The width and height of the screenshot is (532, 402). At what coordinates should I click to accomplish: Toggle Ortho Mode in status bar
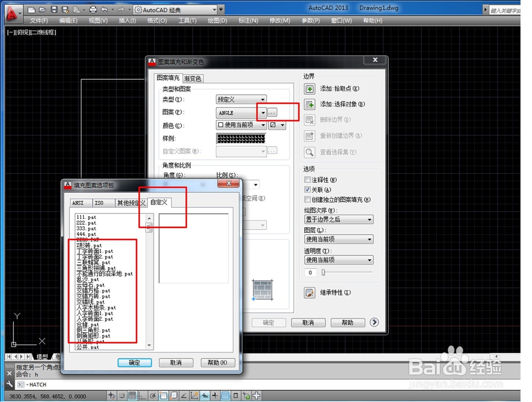click(x=143, y=396)
